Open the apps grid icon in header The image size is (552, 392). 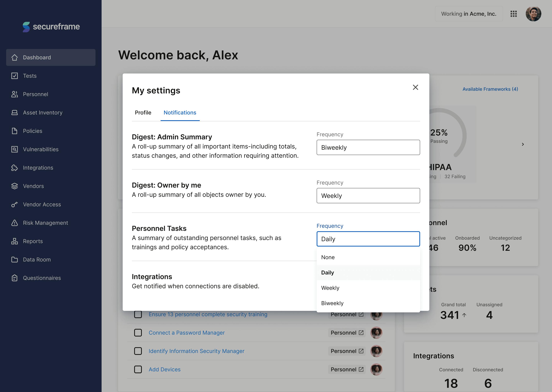(x=514, y=14)
